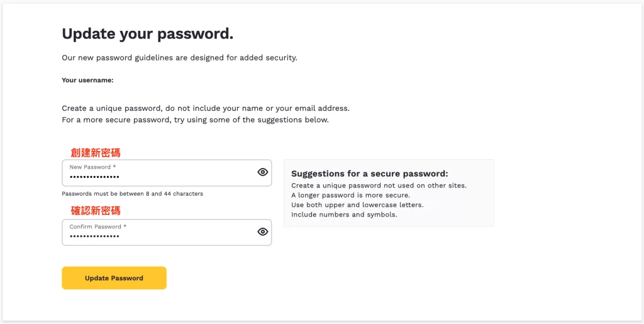The image size is (644, 324).
Task: Click 'Our new password guidelines' intro sentence
Action: 179,58
